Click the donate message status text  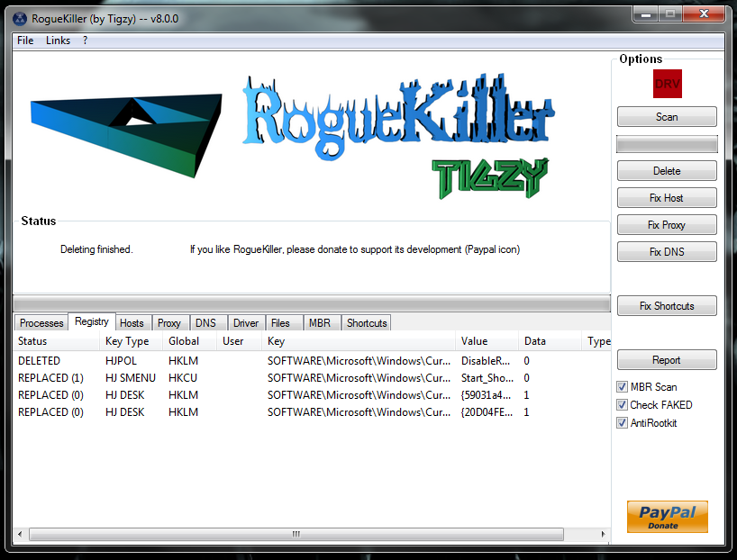coord(355,249)
